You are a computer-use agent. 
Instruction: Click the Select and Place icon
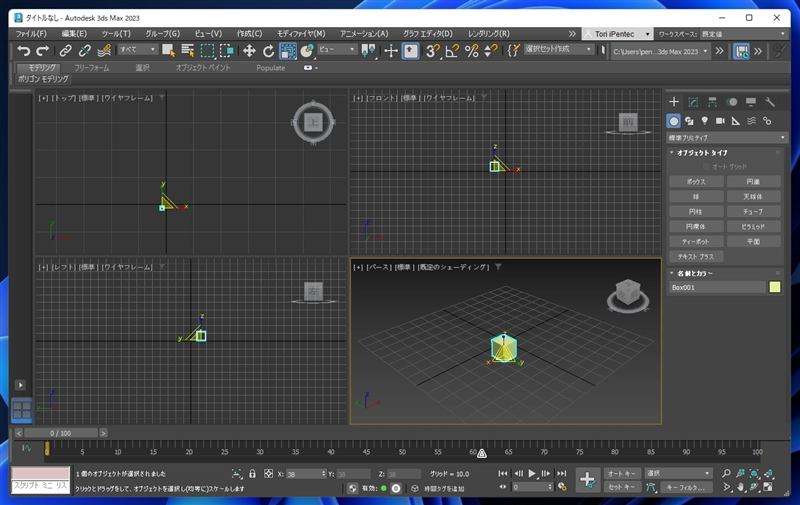(307, 50)
